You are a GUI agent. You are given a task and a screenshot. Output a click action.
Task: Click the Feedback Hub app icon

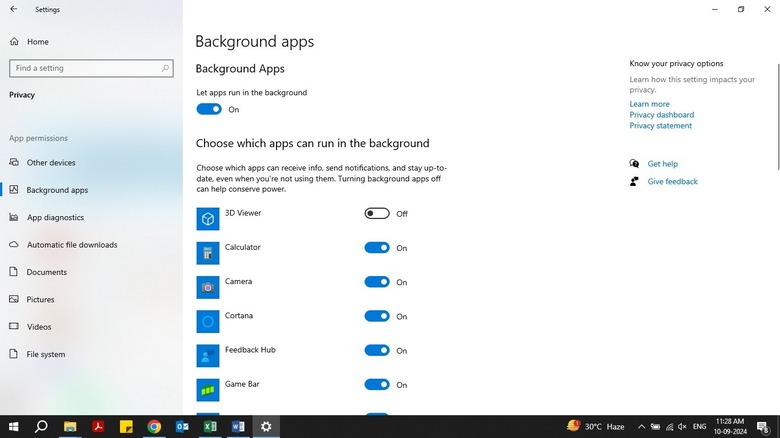click(207, 355)
